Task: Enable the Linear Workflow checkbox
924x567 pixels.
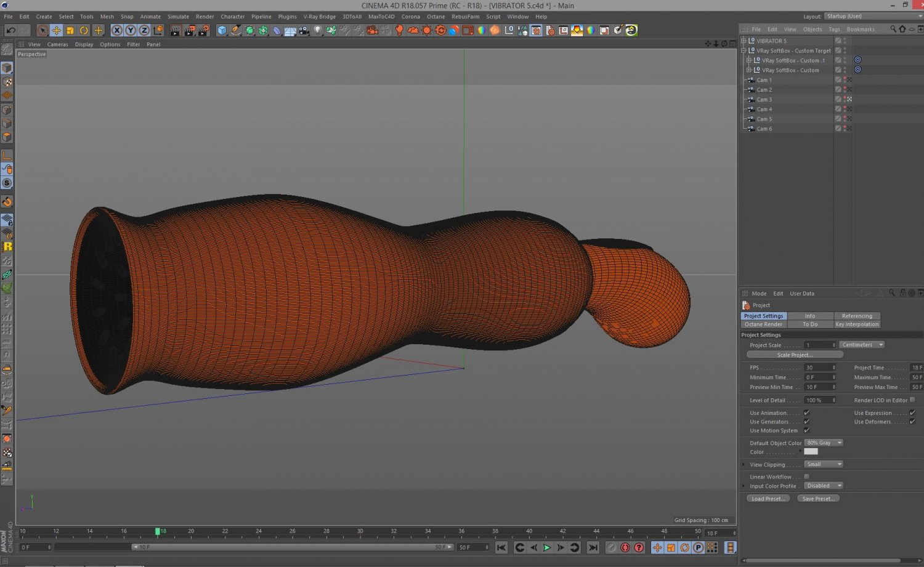Action: pyautogui.click(x=806, y=477)
